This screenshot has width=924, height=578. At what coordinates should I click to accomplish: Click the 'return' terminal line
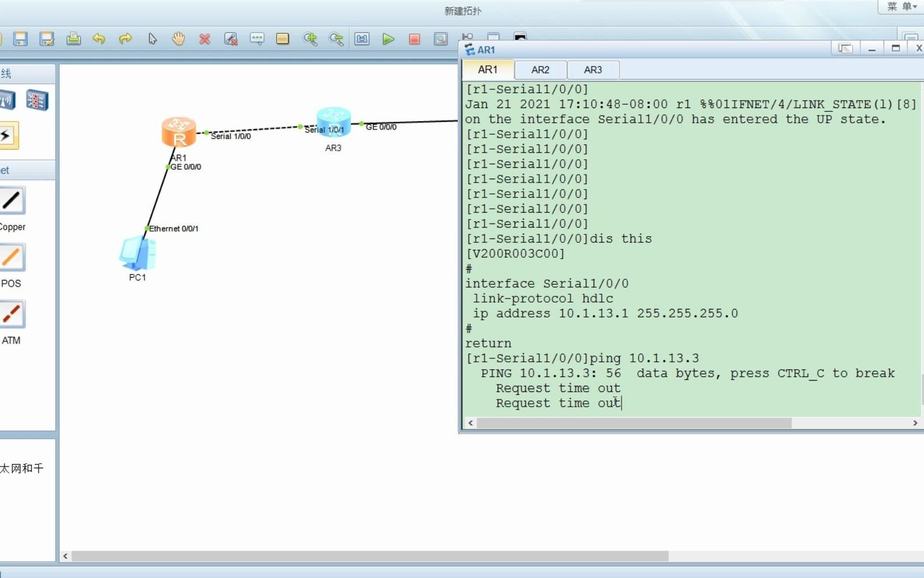[488, 344]
